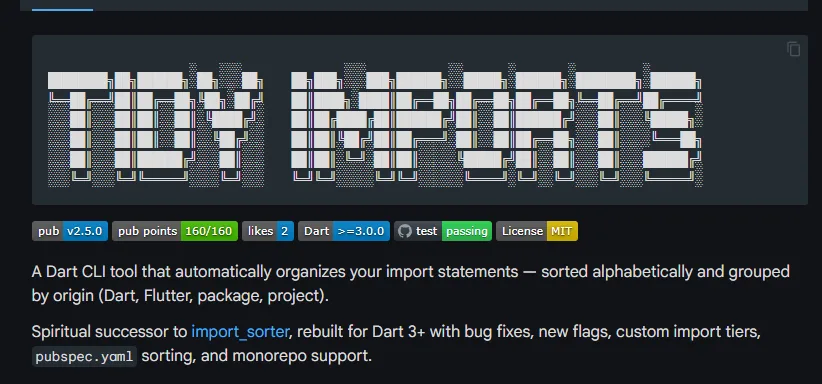Open the License MIT badge
The width and height of the screenshot is (822, 384).
click(x=537, y=231)
